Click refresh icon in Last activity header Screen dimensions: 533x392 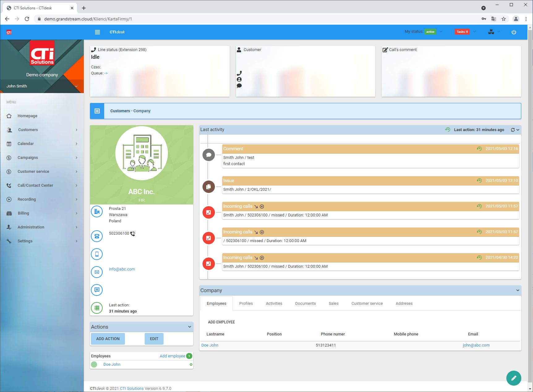(513, 130)
